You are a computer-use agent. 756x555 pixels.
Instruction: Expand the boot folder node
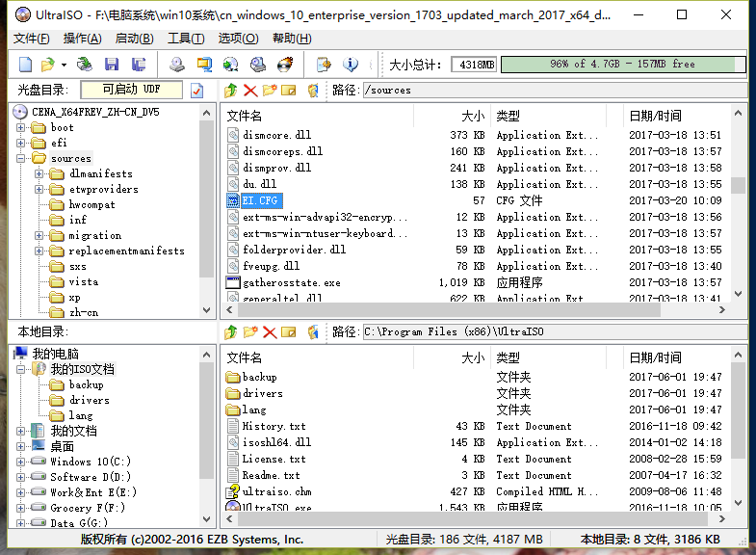point(20,128)
